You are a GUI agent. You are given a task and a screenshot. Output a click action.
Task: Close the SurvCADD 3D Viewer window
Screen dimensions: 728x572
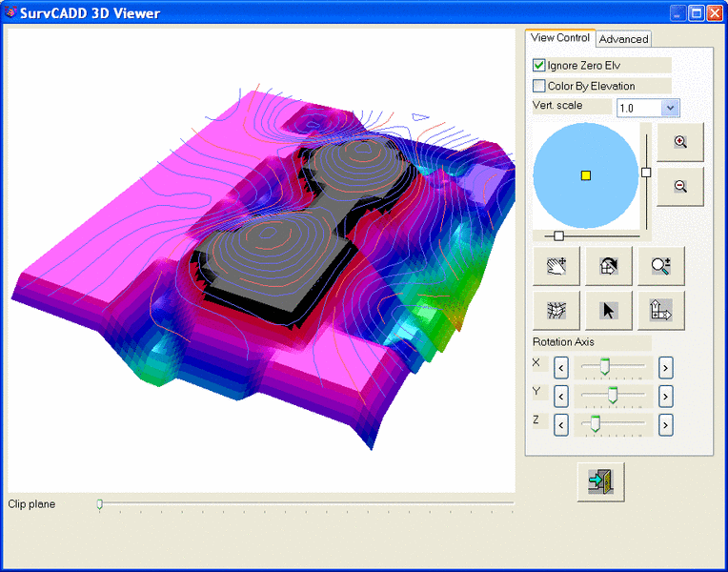[714, 13]
